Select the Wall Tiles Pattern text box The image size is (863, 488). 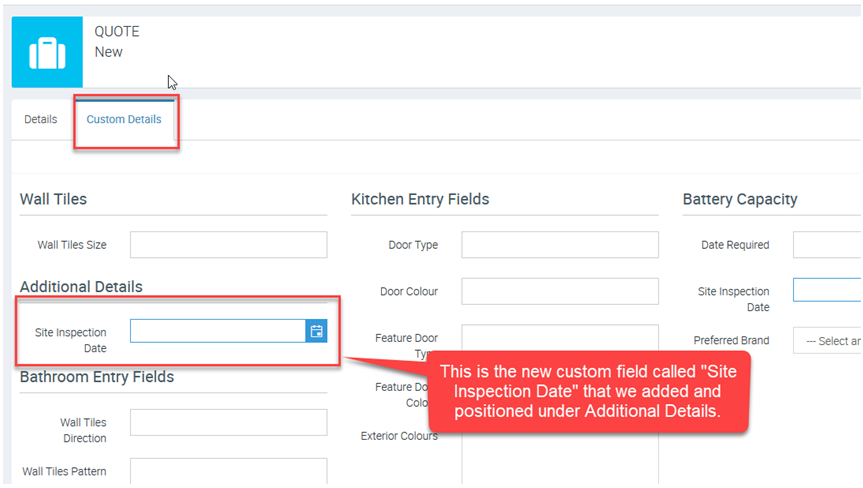(x=228, y=471)
